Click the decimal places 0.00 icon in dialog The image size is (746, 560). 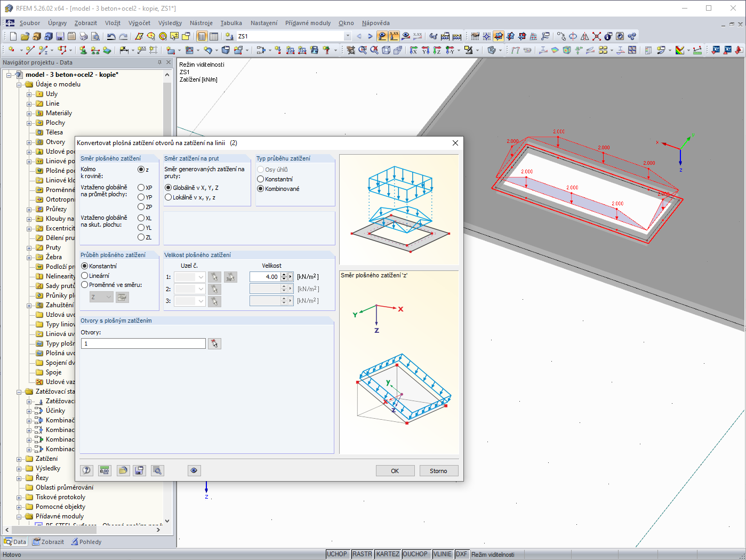pyautogui.click(x=105, y=470)
